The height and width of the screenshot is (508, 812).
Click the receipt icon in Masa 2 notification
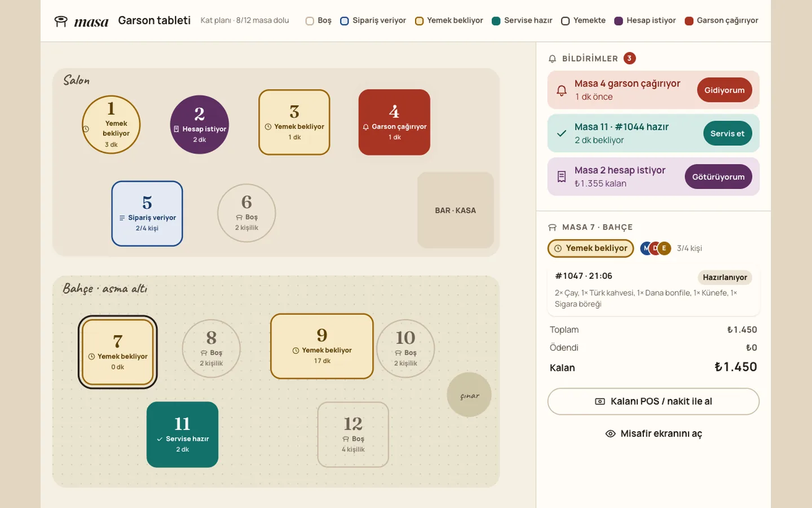562,177
